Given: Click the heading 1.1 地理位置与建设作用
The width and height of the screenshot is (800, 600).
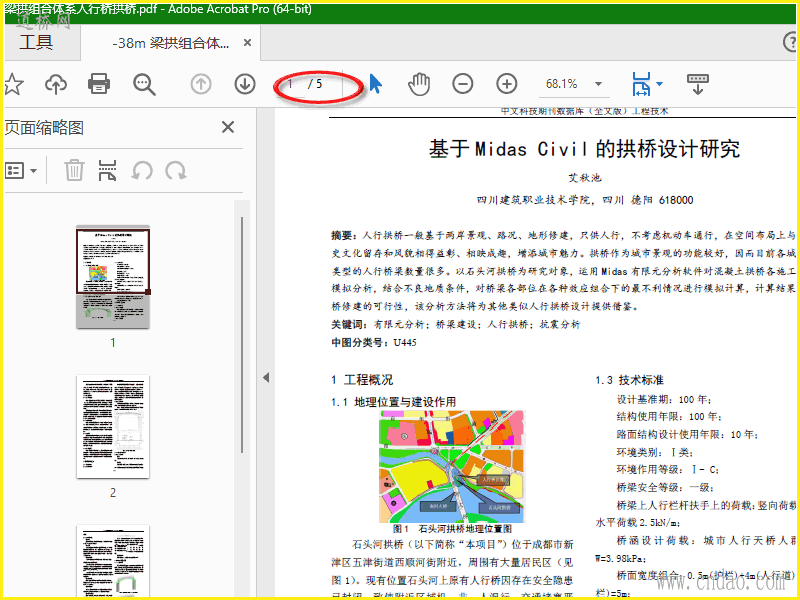Looking at the screenshot, I should [393, 402].
